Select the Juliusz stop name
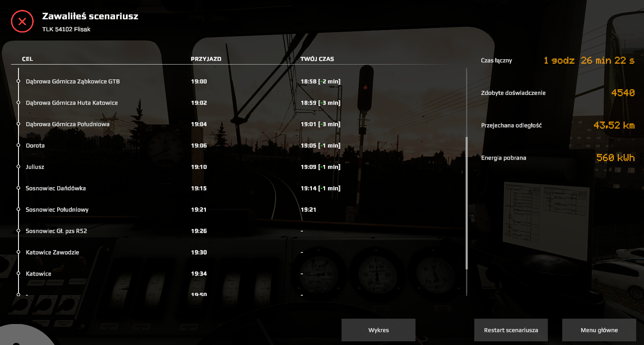Viewport: 644px width, 345px height. 35,167
